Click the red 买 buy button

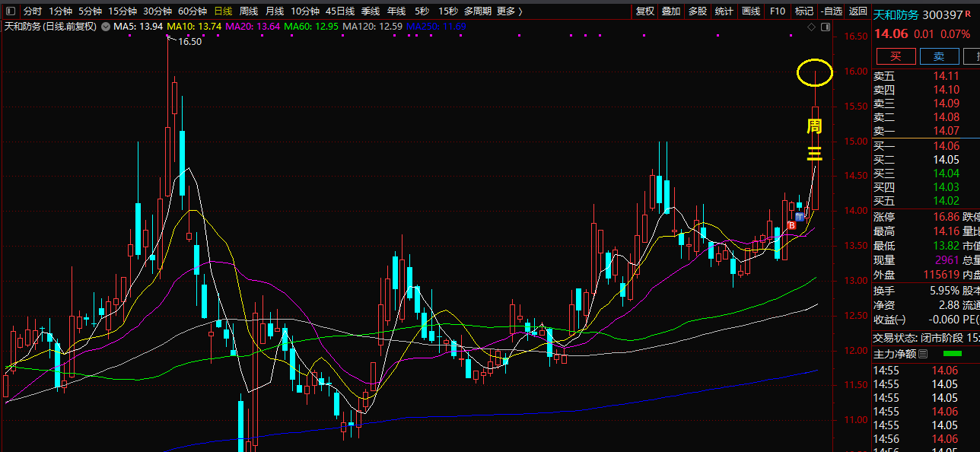[896, 56]
